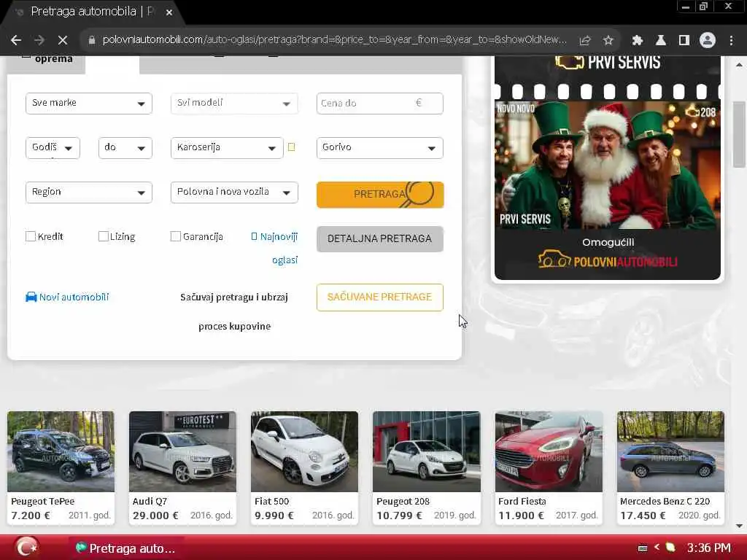The height and width of the screenshot is (560, 747).
Task: Open DETALJNA PRETRAGA button
Action: (379, 238)
